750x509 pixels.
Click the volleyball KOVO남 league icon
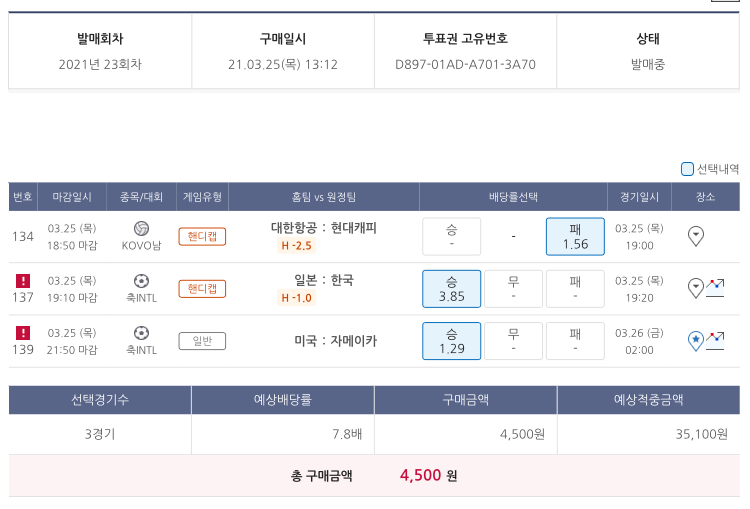141,229
